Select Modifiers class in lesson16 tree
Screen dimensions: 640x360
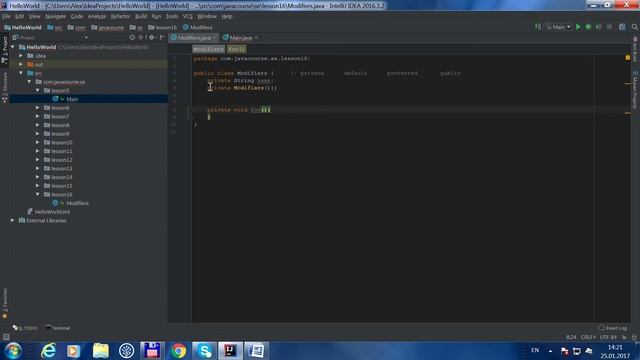[77, 203]
